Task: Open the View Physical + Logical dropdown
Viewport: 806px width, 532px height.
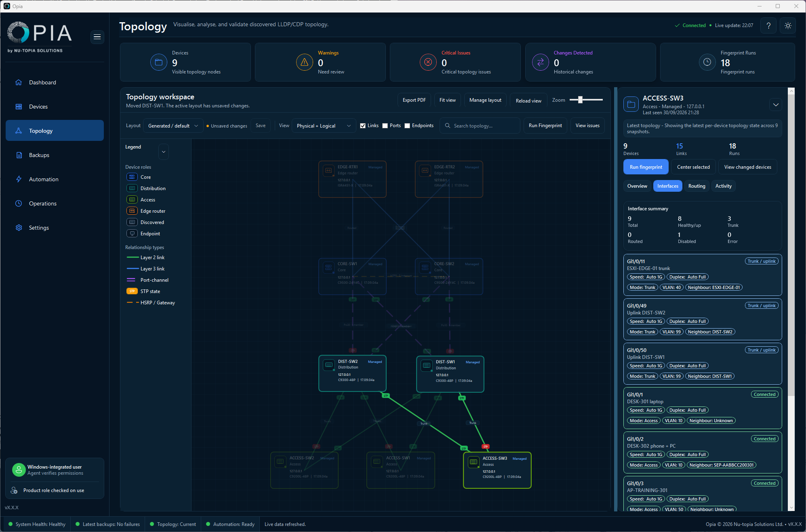Action: (324, 126)
